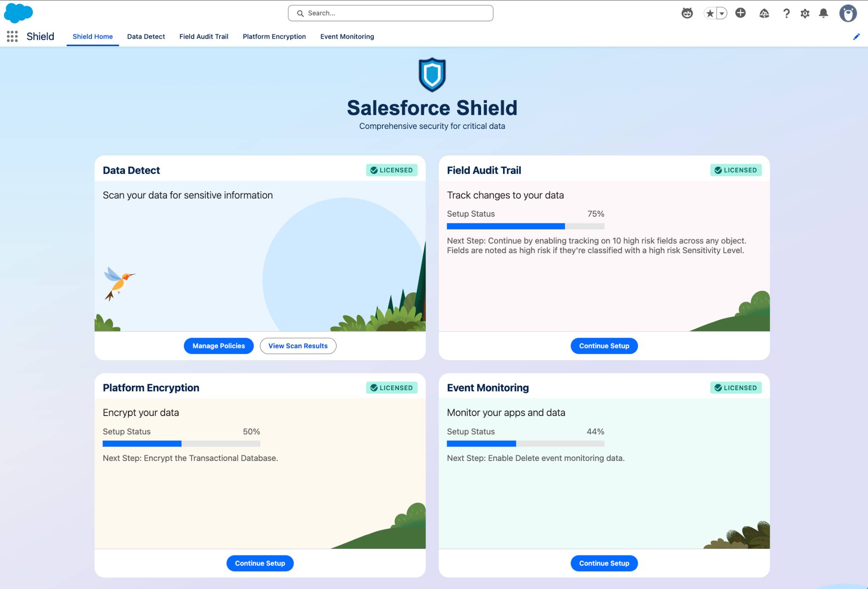Image resolution: width=868 pixels, height=589 pixels.
Task: Continue Setup for Field Audit Trail
Action: (x=604, y=346)
